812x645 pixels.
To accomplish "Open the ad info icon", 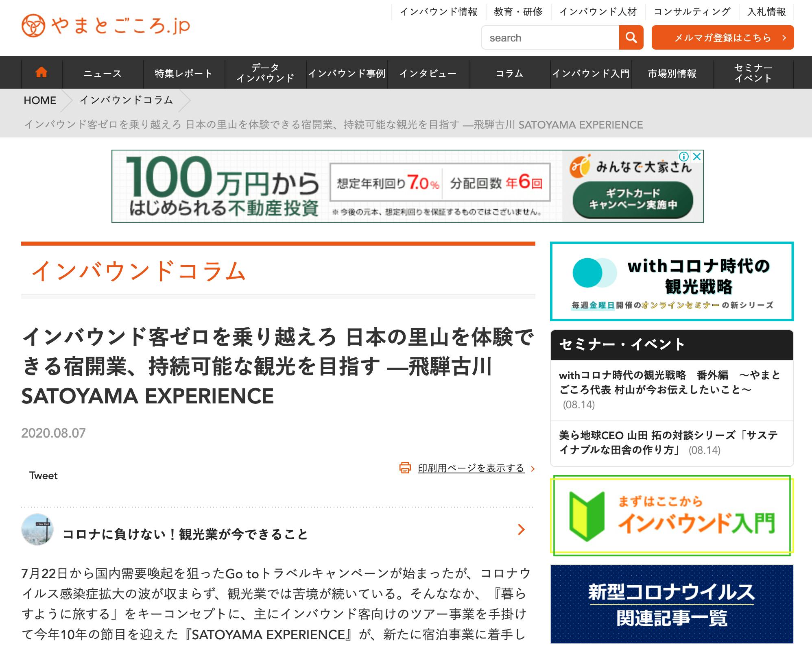I will 684,157.
